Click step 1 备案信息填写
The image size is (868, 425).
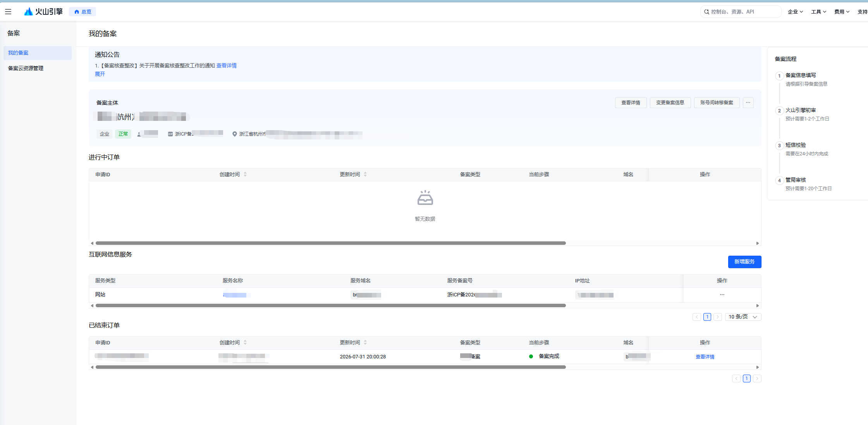801,75
